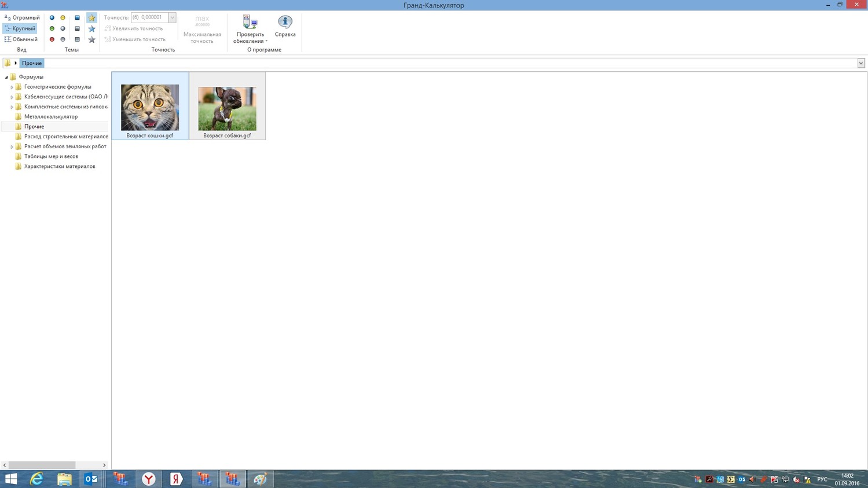Open the Проверить обновления dropdown arrow
868x488 pixels.
tap(266, 41)
